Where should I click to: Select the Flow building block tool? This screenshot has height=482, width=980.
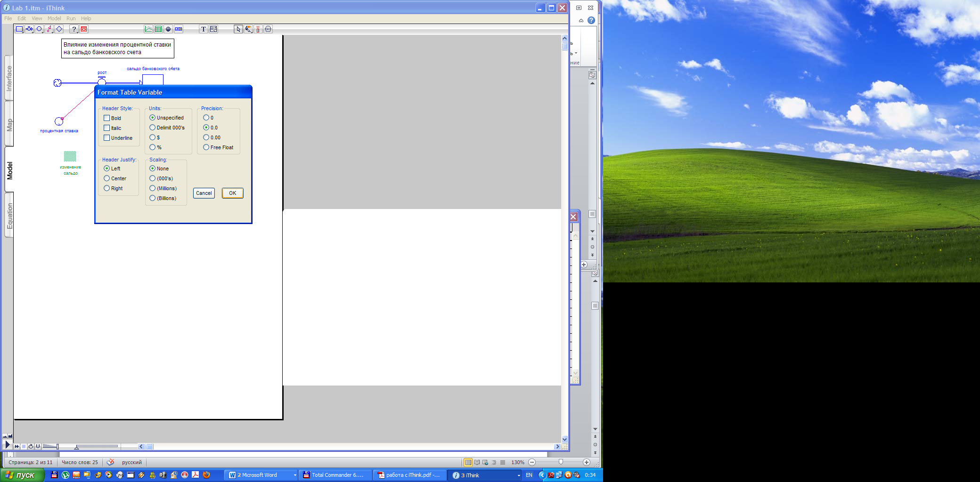pos(29,29)
